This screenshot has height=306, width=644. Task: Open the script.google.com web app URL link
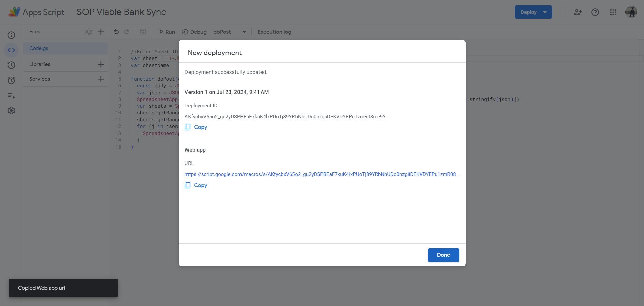point(322,174)
